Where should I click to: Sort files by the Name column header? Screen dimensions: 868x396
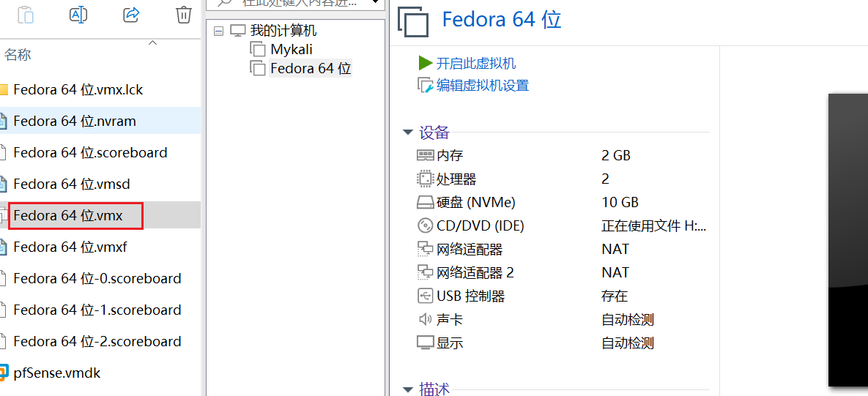point(18,55)
